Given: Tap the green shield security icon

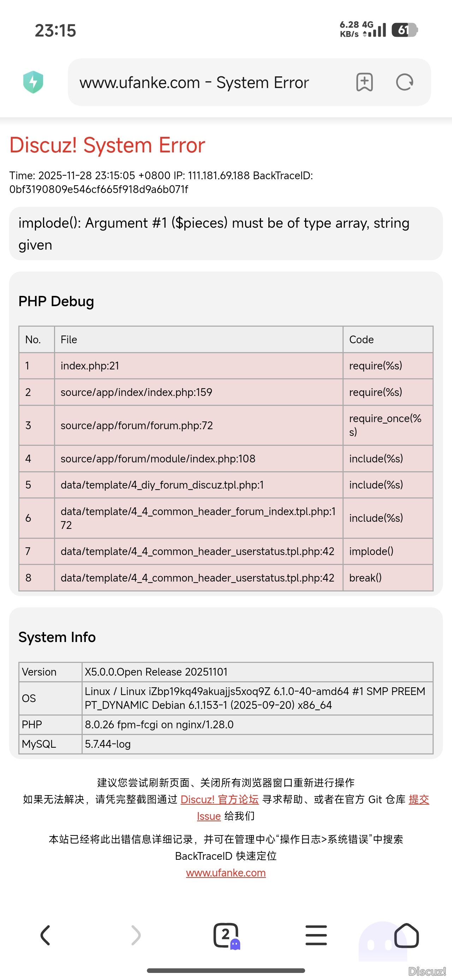Looking at the screenshot, I should click(33, 82).
